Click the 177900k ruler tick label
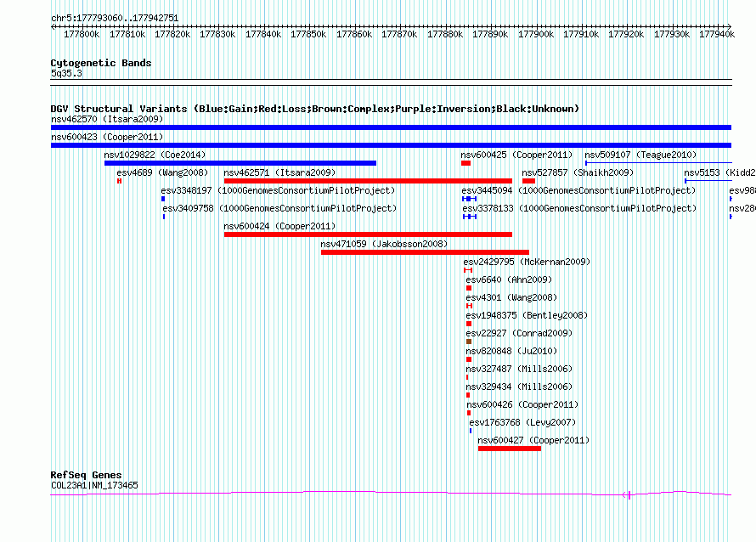 (x=536, y=34)
